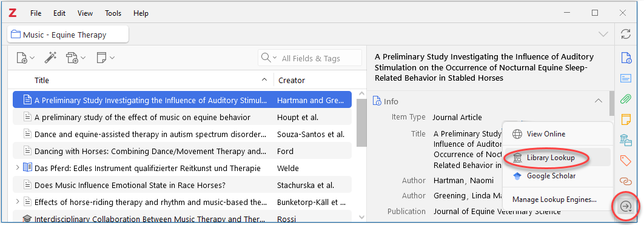This screenshot has width=644, height=225.
Task: Click the Add Item by Identifier wand
Action: point(50,58)
